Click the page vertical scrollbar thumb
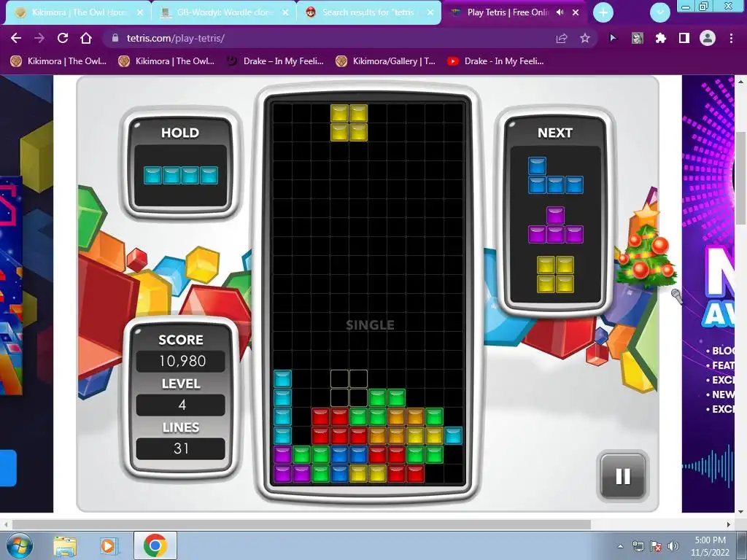The width and height of the screenshot is (747, 560). coord(740,177)
